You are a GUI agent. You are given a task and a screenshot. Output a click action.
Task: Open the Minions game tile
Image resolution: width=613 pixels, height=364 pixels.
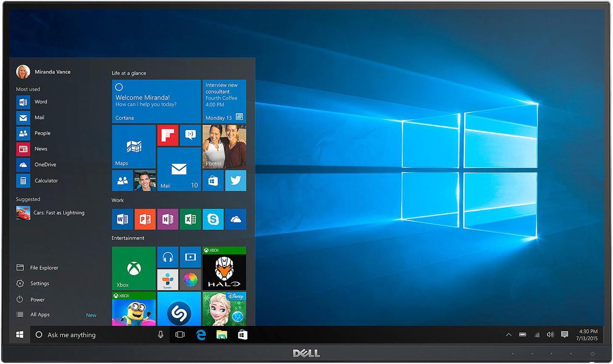coord(134,309)
